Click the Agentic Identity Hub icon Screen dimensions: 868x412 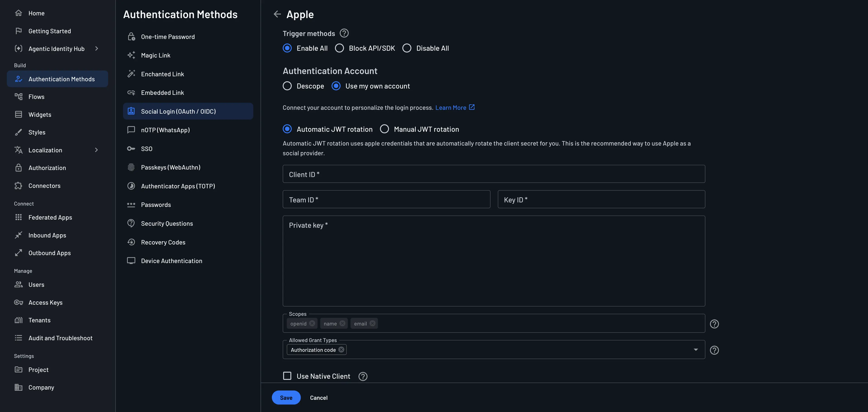(x=19, y=48)
